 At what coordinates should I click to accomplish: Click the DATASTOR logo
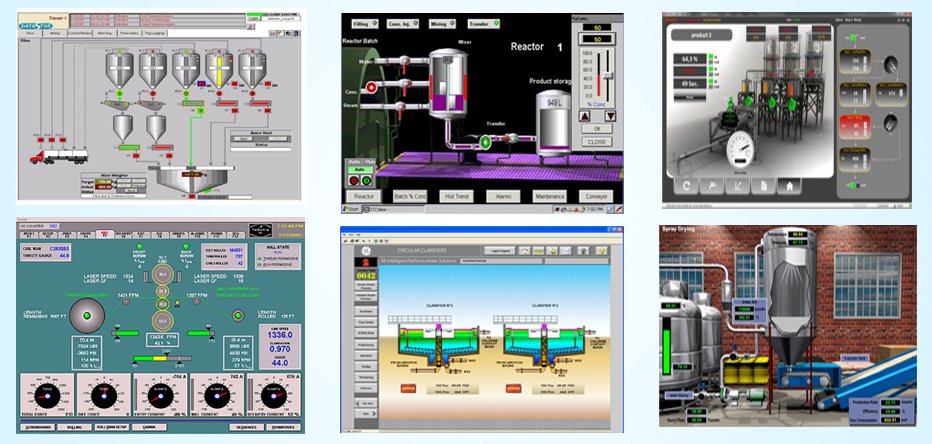(x=37, y=26)
